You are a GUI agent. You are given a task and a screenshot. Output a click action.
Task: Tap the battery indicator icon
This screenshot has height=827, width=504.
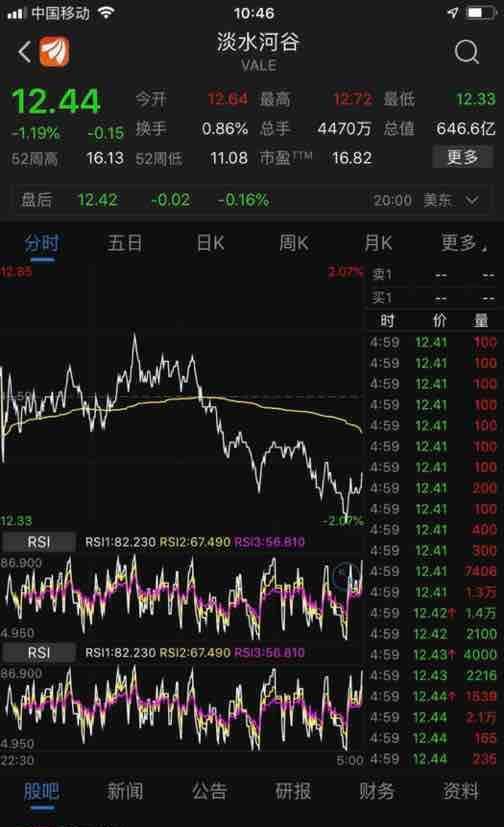481,12
